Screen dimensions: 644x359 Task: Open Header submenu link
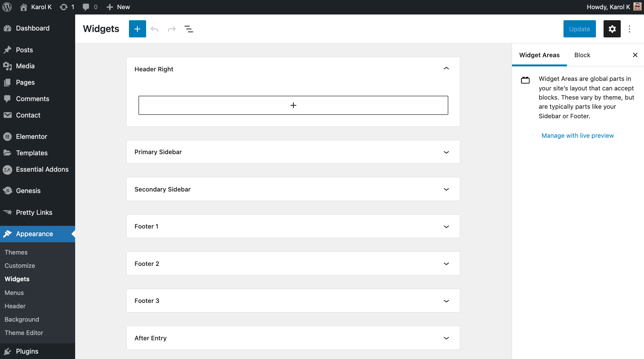point(15,306)
